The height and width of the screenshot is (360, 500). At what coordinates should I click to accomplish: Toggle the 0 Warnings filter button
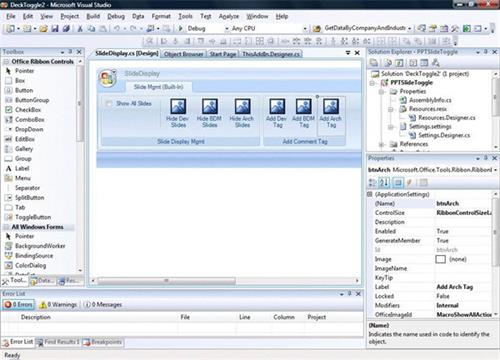58,304
